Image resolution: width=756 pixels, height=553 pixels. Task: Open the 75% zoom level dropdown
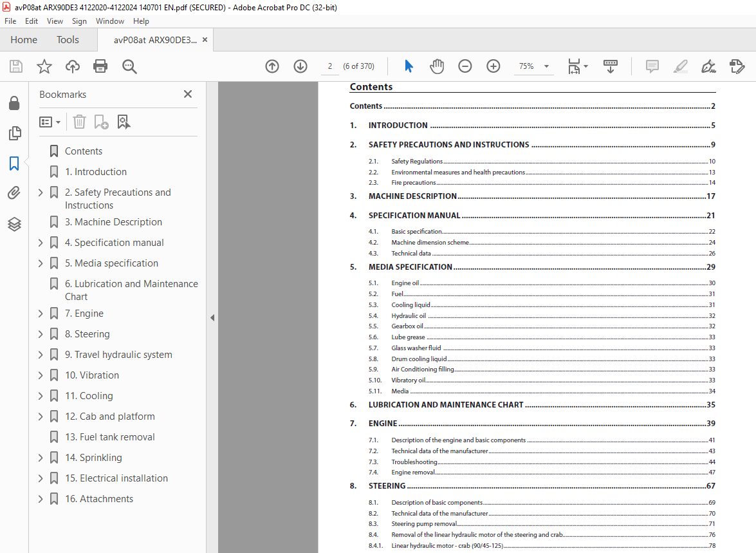(547, 66)
